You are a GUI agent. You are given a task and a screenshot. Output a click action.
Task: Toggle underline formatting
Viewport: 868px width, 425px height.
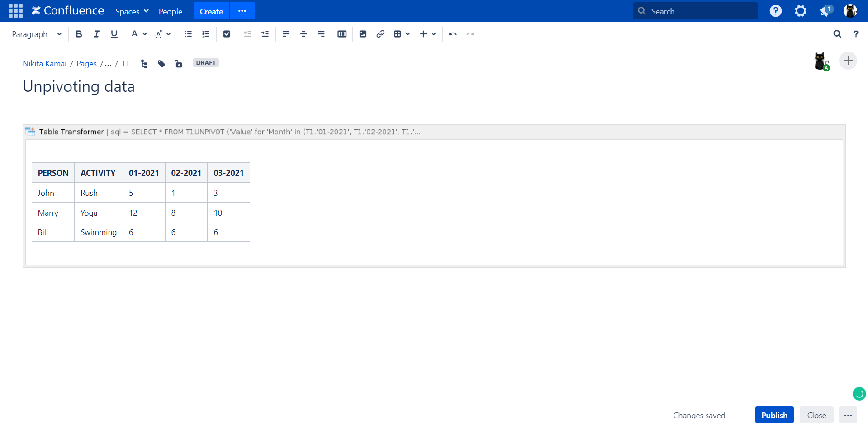114,34
